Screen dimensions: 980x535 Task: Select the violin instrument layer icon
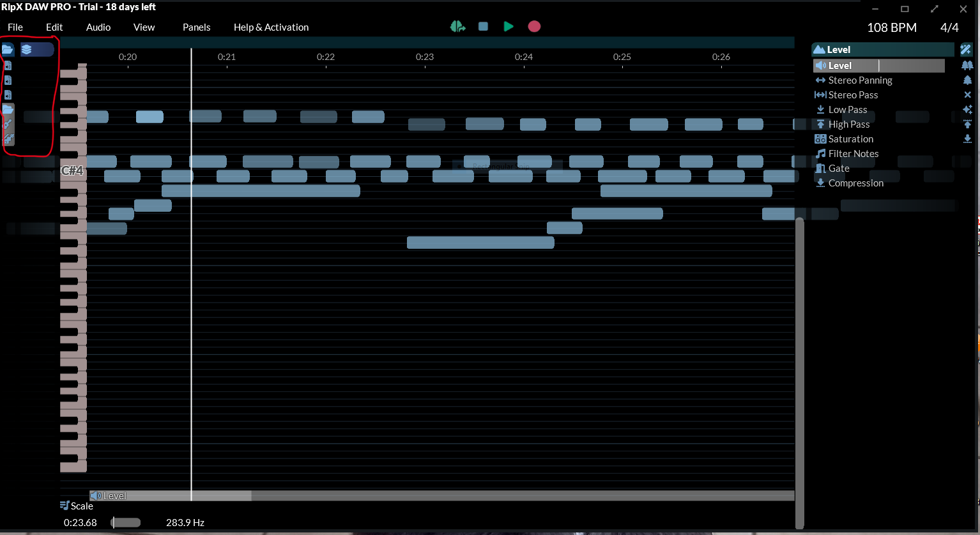click(8, 139)
